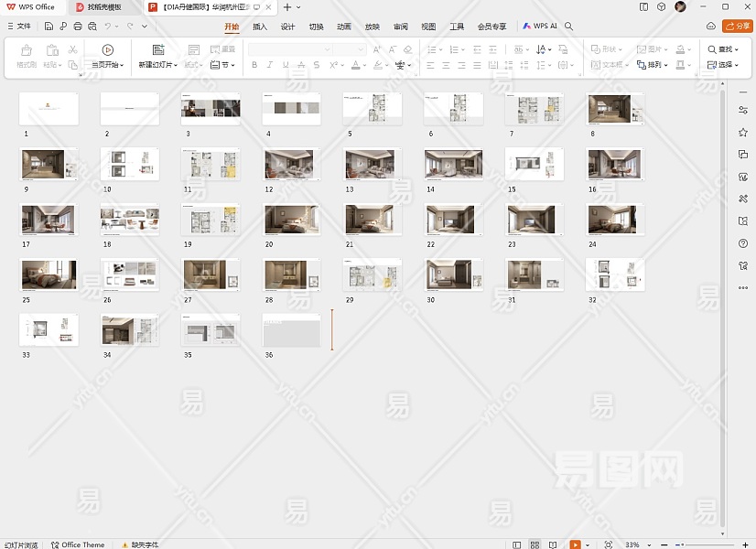
Task: Switch to normal view in status bar
Action: coord(518,544)
